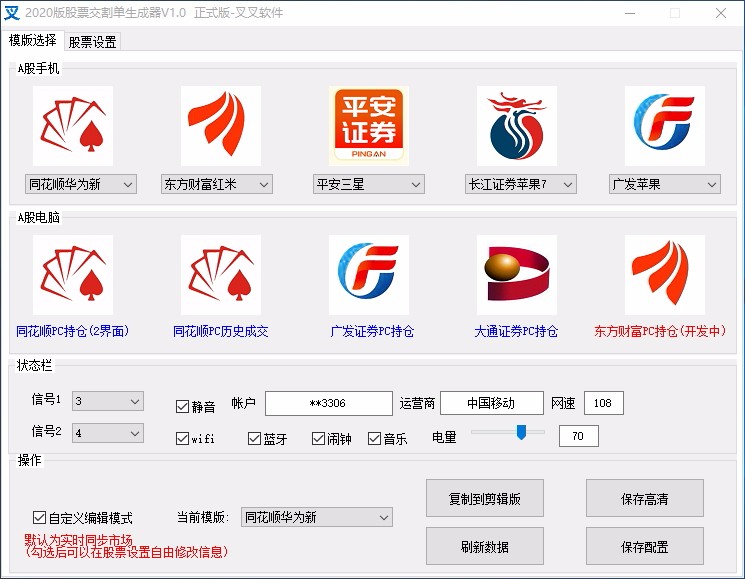Open the 东方财富红米 template dropdown

[x=217, y=184]
